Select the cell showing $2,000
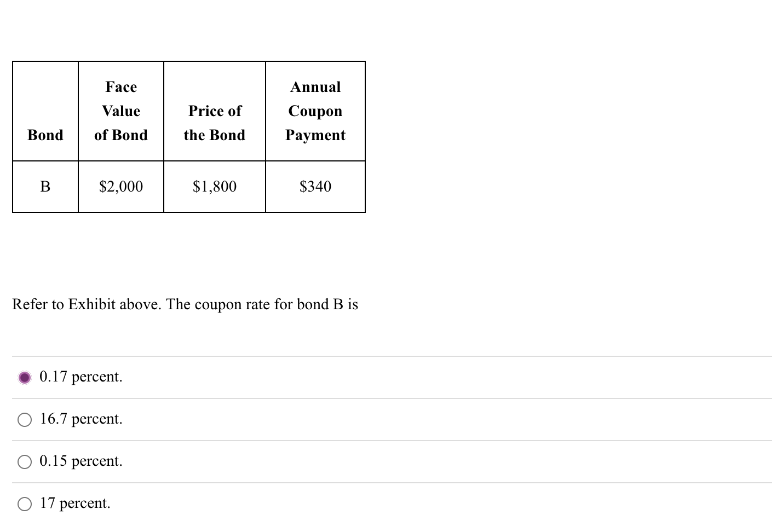Image resolution: width=782 pixels, height=532 pixels. 120,186
